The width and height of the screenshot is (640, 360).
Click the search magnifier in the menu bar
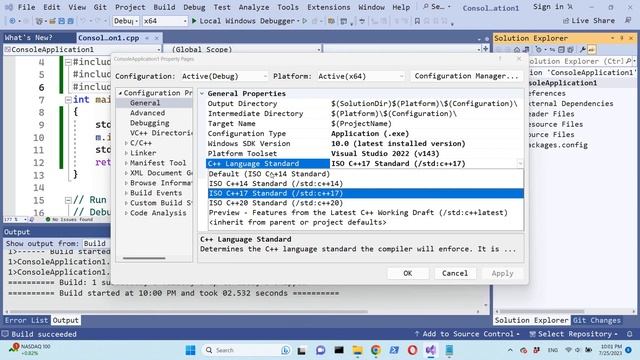pos(426,7)
